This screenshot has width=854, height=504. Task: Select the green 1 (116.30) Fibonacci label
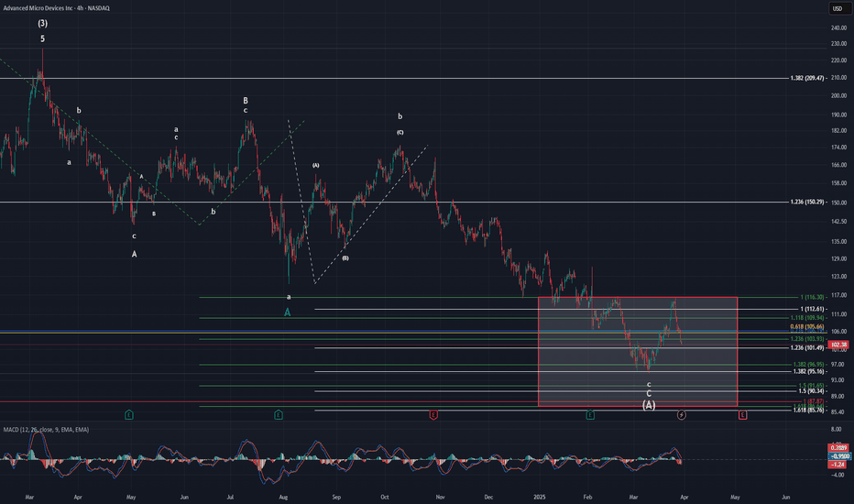coord(813,298)
